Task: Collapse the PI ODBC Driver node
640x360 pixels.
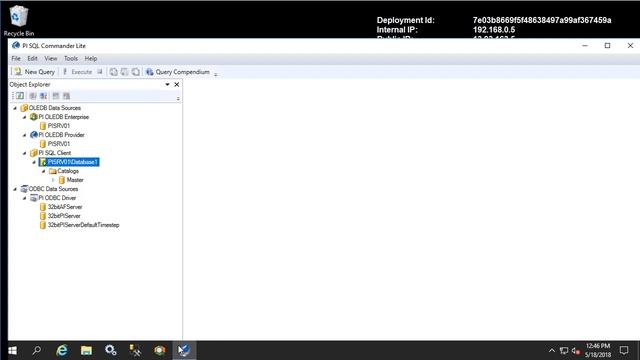Action: click(x=24, y=198)
